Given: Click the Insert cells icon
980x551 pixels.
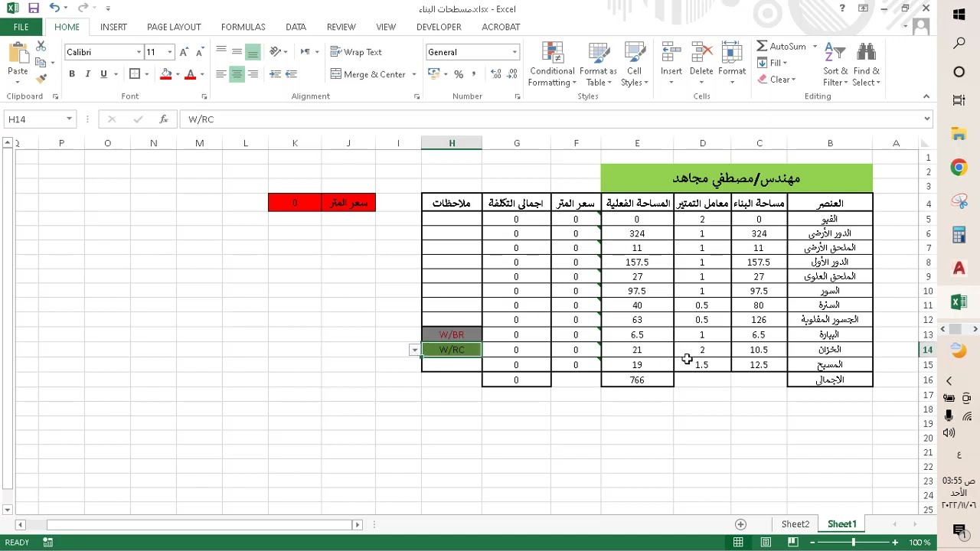Looking at the screenshot, I should click(671, 53).
